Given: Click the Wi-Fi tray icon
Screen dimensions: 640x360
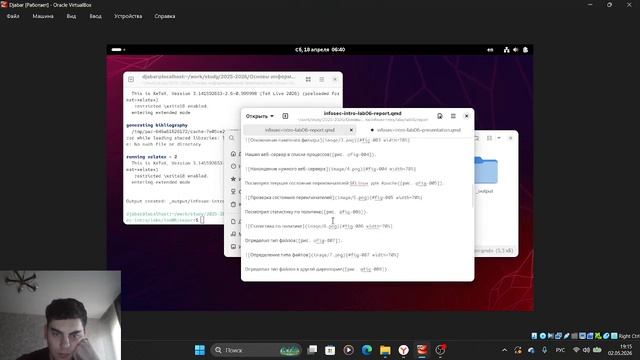Looking at the screenshot, I should tap(576, 350).
